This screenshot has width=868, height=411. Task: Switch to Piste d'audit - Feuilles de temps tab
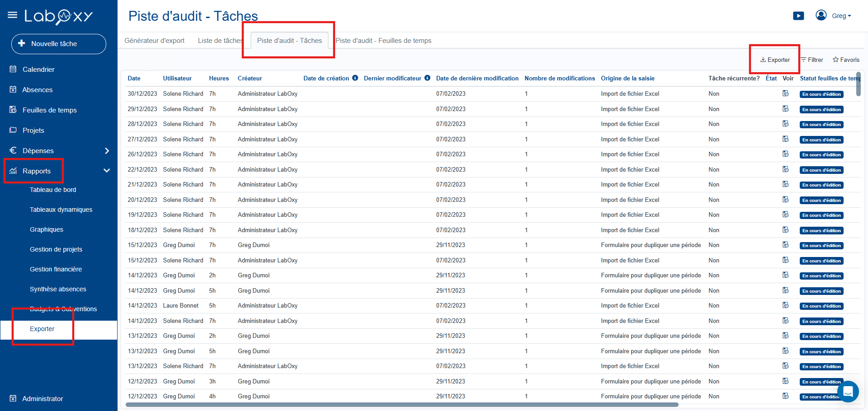pos(383,41)
